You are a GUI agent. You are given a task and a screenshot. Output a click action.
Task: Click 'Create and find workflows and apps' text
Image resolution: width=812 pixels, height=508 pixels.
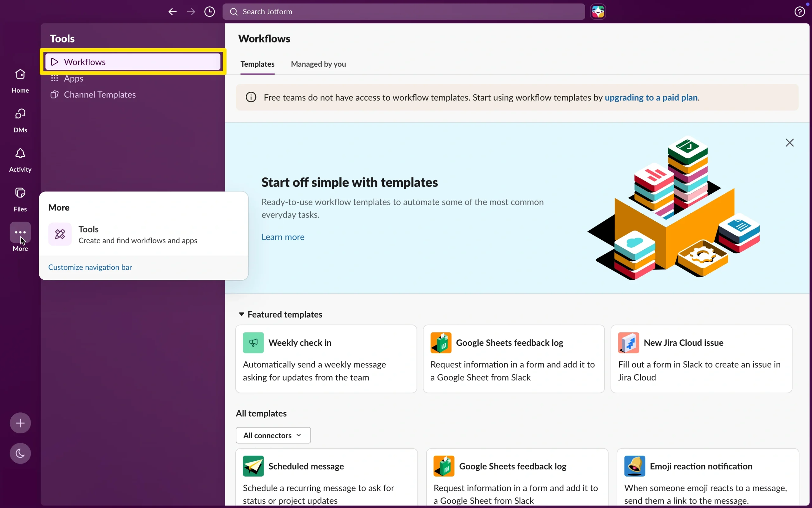138,241
